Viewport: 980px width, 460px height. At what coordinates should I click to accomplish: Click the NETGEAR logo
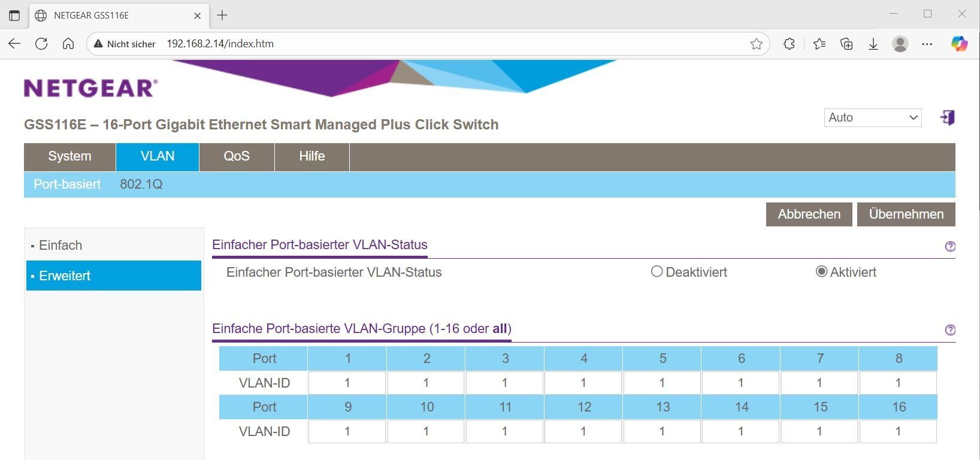pyautogui.click(x=91, y=88)
